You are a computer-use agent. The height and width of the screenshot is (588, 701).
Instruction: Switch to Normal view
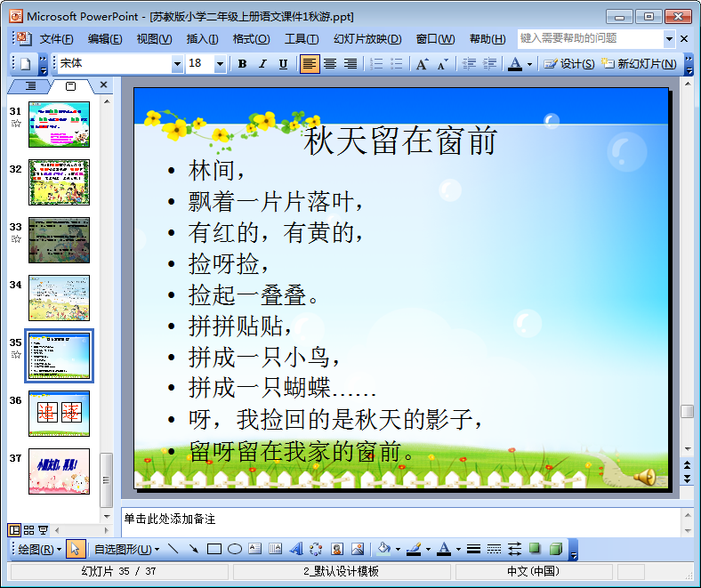click(x=14, y=530)
